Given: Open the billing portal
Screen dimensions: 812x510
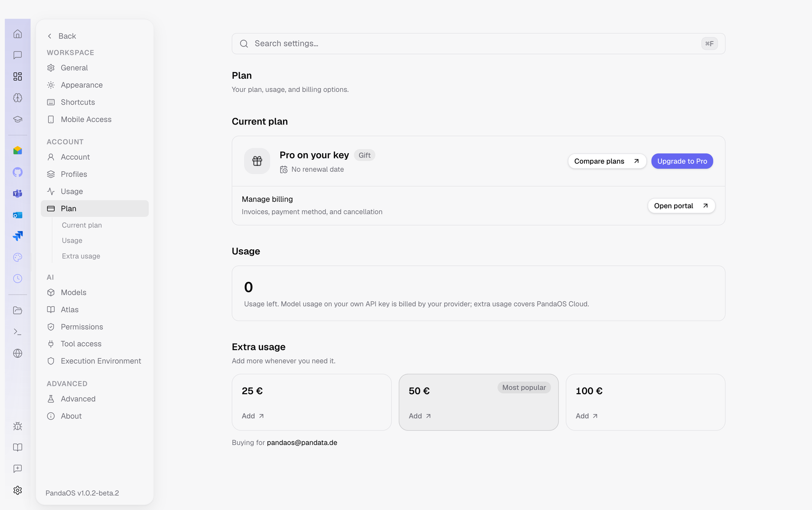Looking at the screenshot, I should [x=681, y=206].
